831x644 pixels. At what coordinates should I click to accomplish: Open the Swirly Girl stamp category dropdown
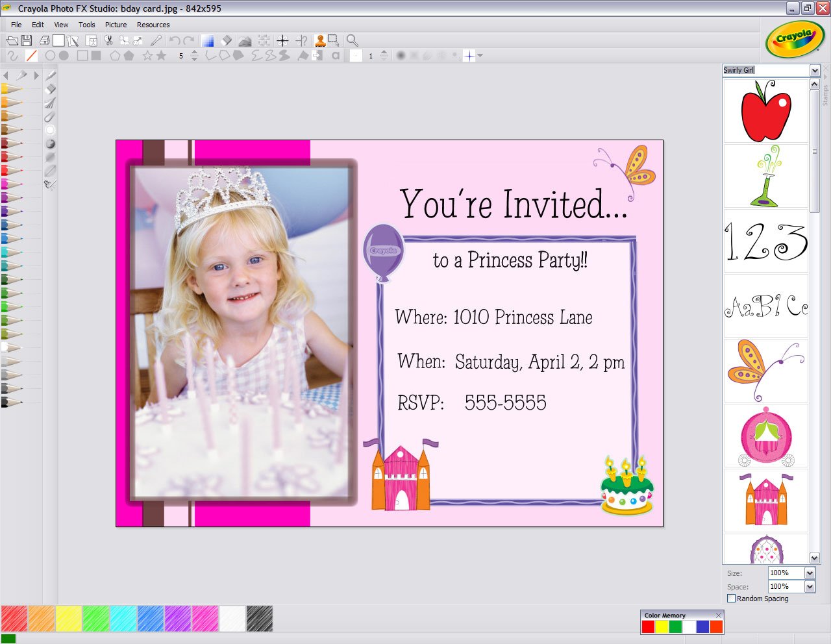click(815, 70)
